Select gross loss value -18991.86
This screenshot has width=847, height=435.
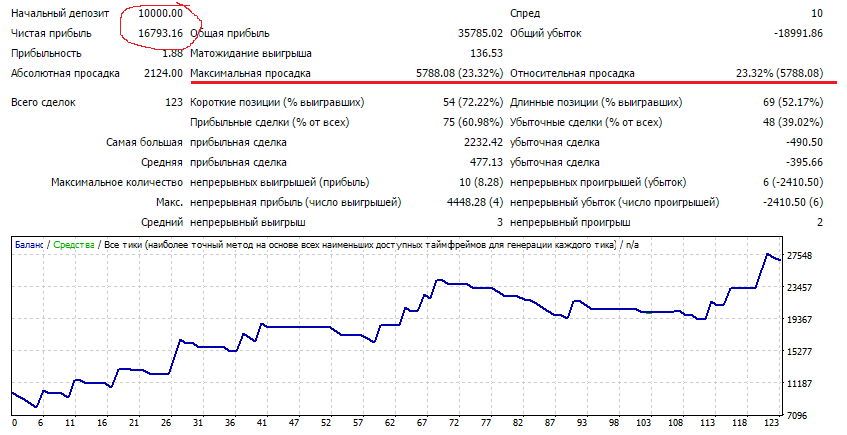pos(798,33)
